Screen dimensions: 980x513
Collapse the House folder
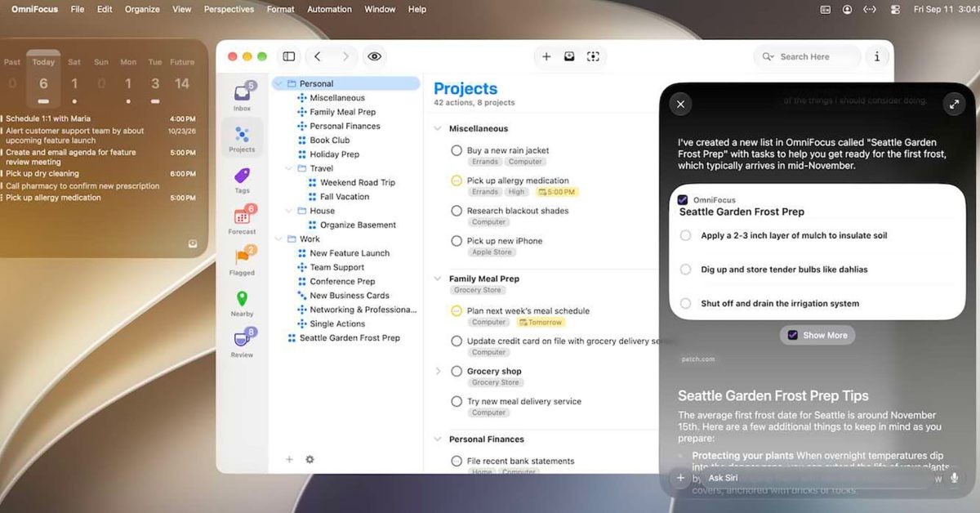[289, 211]
